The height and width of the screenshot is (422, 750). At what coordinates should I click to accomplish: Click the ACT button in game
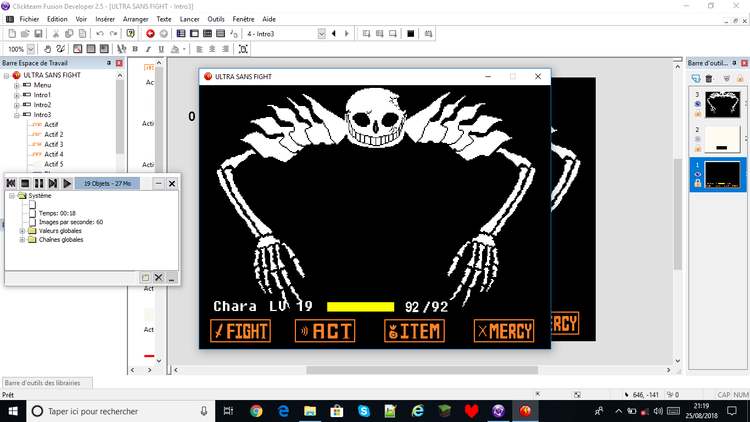pyautogui.click(x=325, y=331)
